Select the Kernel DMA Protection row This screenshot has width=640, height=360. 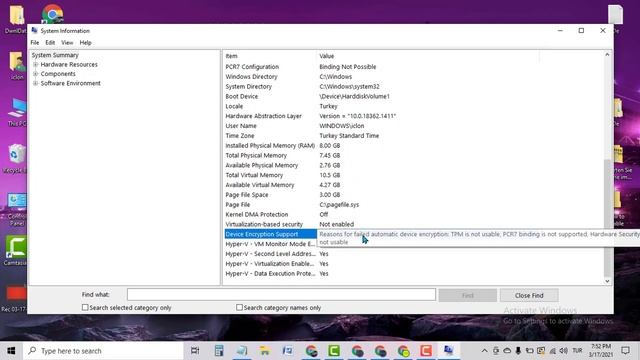click(413, 214)
